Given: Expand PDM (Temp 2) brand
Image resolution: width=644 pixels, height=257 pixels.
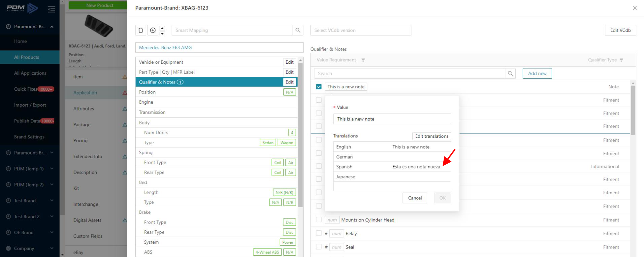Looking at the screenshot, I should coord(52,185).
